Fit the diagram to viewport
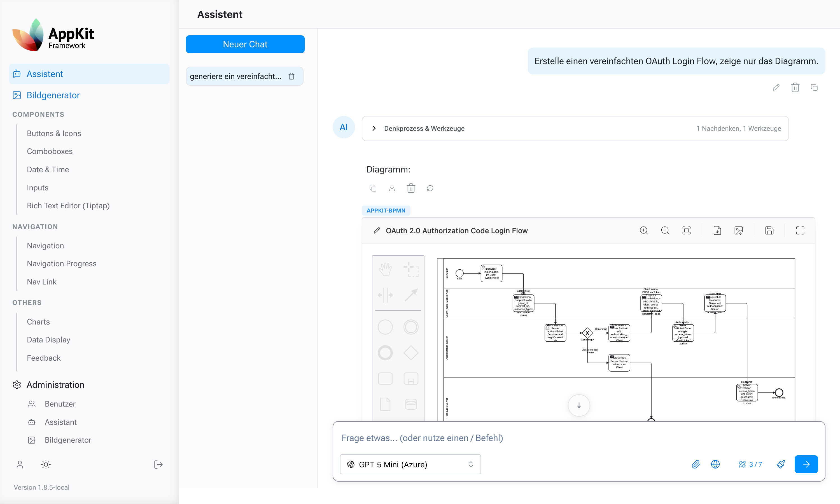Screen dimensions: 840x504 (686, 231)
